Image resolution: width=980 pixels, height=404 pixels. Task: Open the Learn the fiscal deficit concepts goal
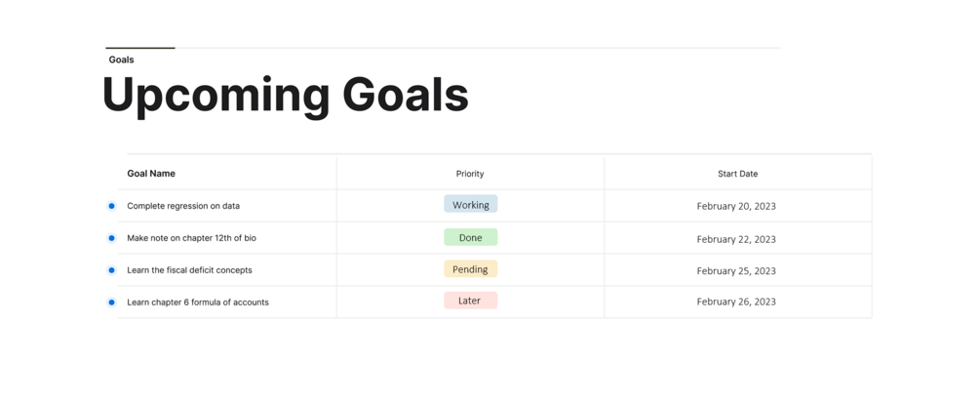[189, 270]
